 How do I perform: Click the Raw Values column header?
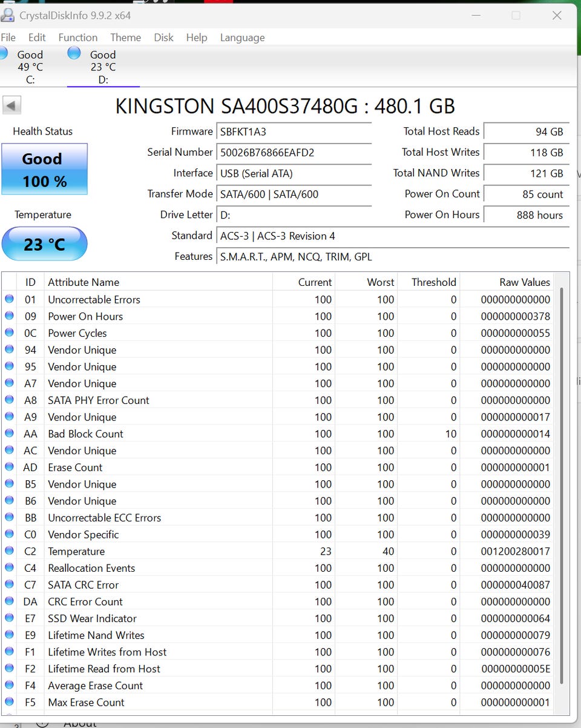point(507,282)
